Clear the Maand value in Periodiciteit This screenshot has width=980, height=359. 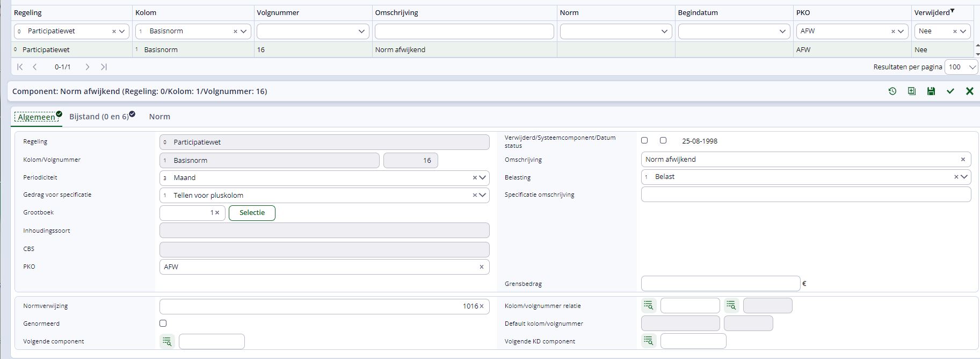coord(475,178)
